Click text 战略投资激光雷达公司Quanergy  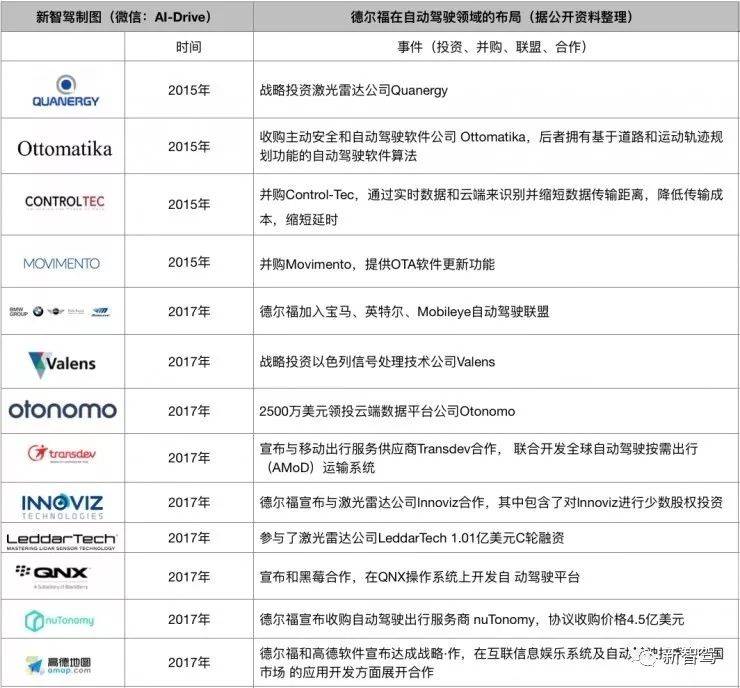click(x=353, y=90)
